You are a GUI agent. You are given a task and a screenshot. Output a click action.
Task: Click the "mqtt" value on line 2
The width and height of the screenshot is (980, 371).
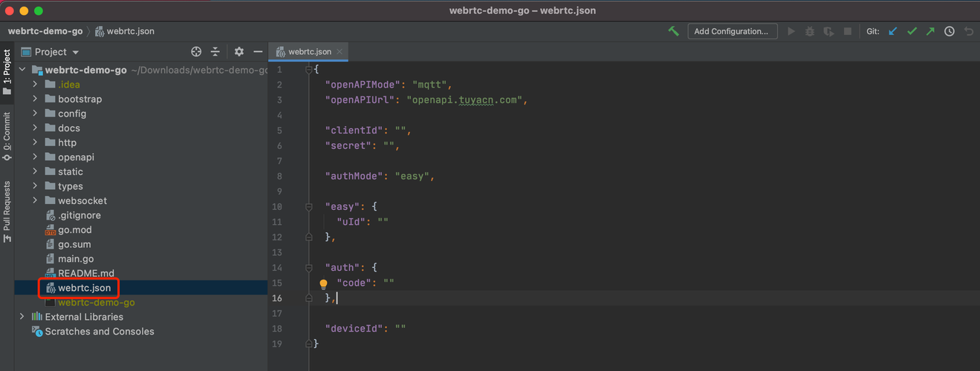click(x=429, y=85)
